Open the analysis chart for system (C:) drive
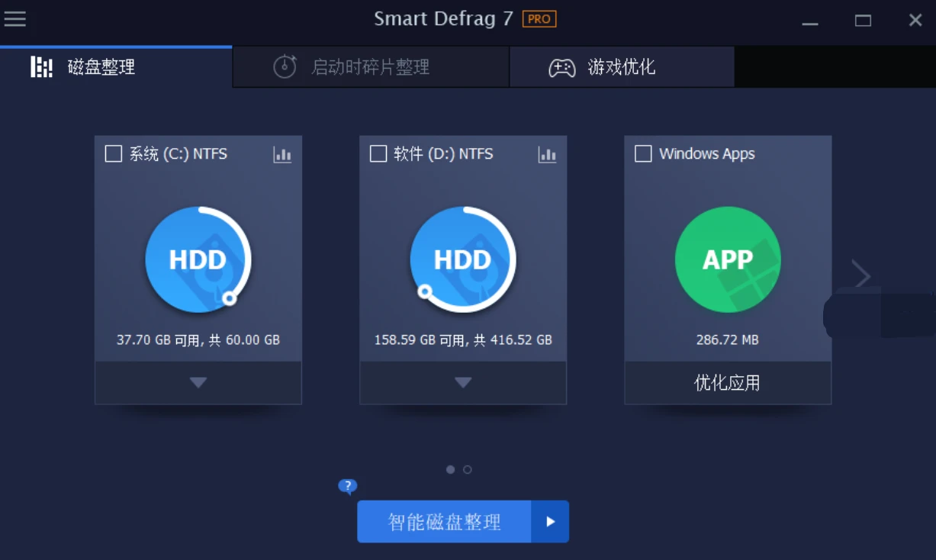 tap(282, 155)
